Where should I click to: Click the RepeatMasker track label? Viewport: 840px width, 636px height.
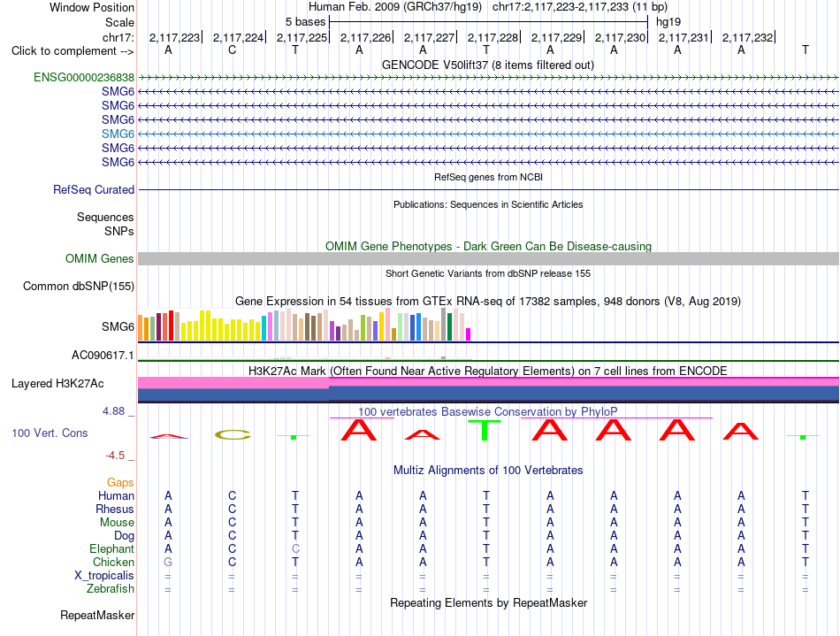(x=97, y=615)
